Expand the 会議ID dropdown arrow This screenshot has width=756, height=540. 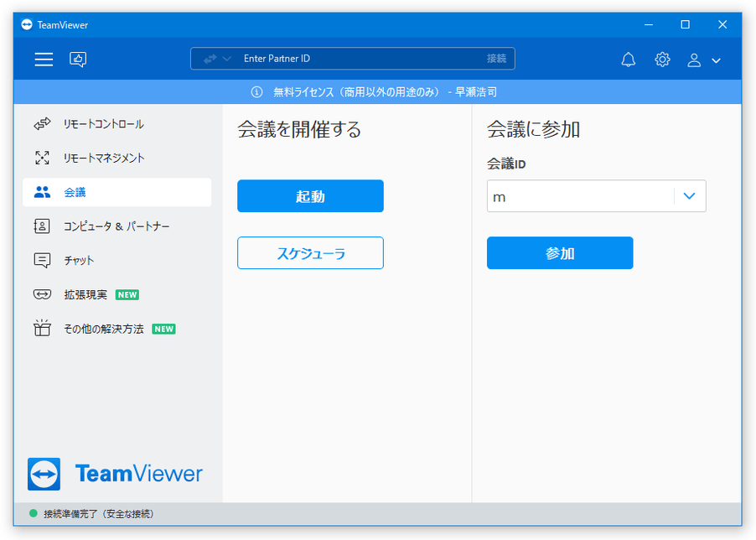tap(690, 195)
